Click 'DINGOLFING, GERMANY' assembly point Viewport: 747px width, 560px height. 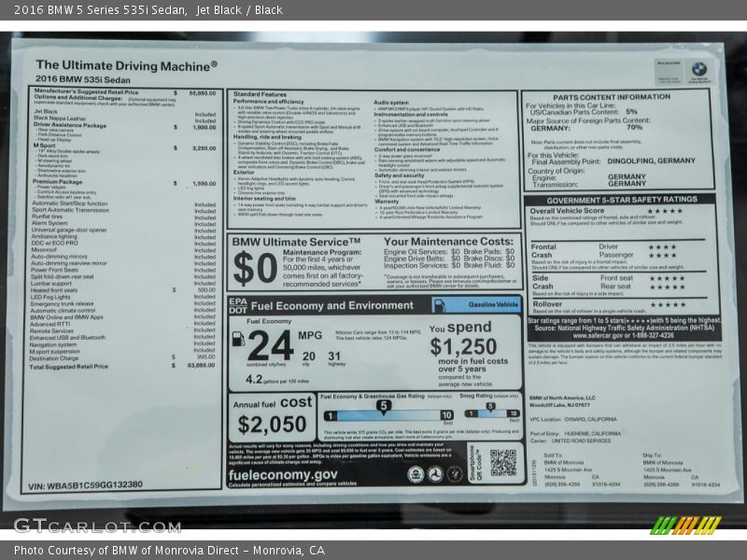651,161
